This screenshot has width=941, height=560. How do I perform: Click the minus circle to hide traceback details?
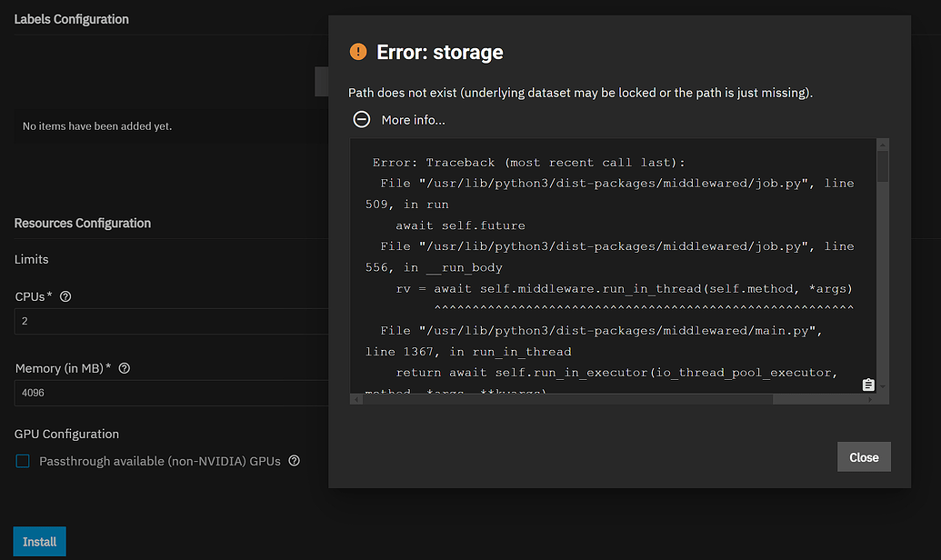coord(361,119)
